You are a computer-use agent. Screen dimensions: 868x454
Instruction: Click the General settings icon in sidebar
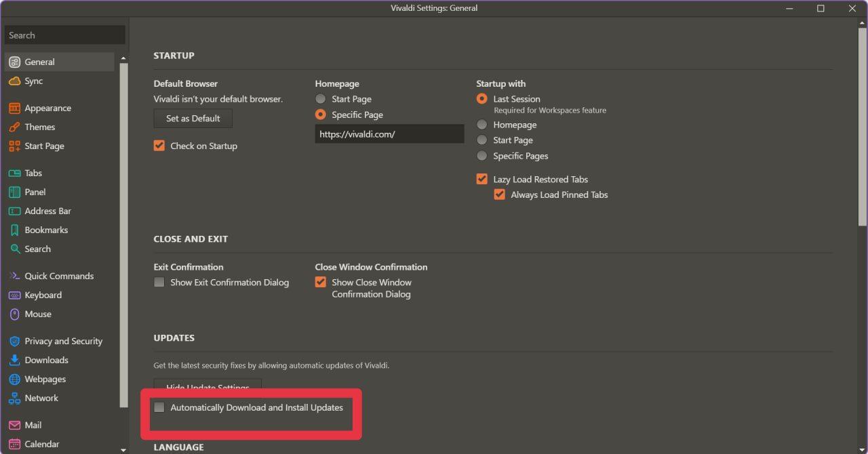[14, 62]
